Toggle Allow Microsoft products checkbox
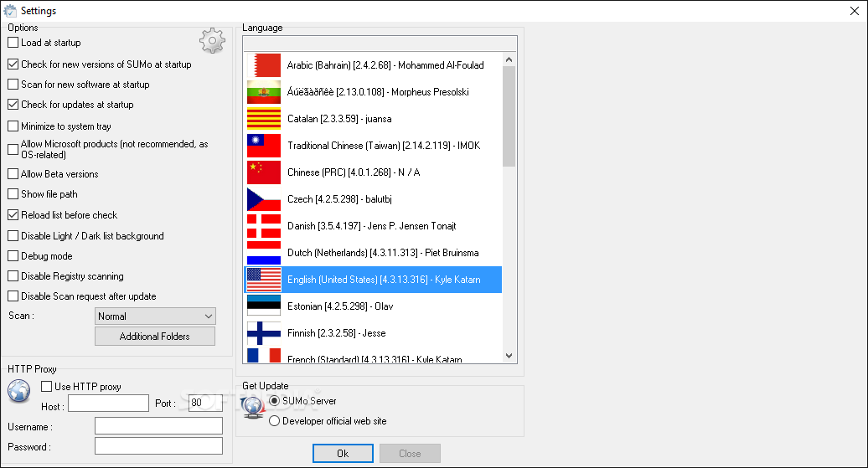 click(13, 149)
